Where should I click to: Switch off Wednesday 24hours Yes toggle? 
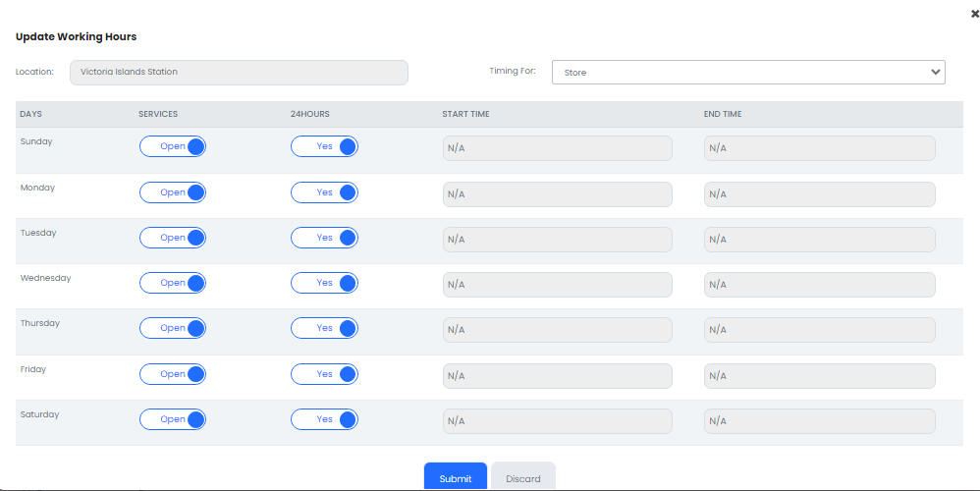tap(324, 283)
